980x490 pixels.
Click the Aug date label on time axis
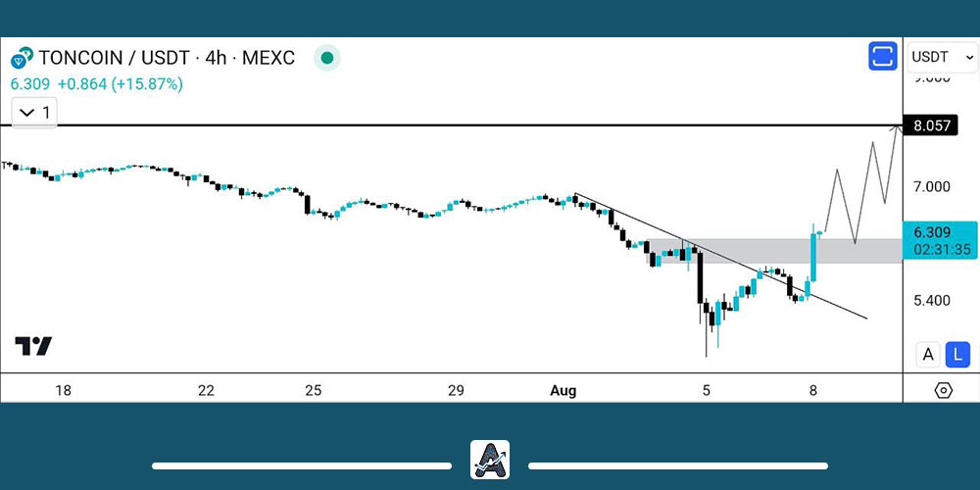tap(563, 390)
